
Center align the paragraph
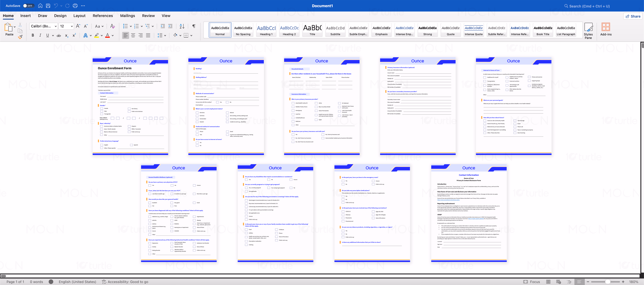[x=133, y=35]
